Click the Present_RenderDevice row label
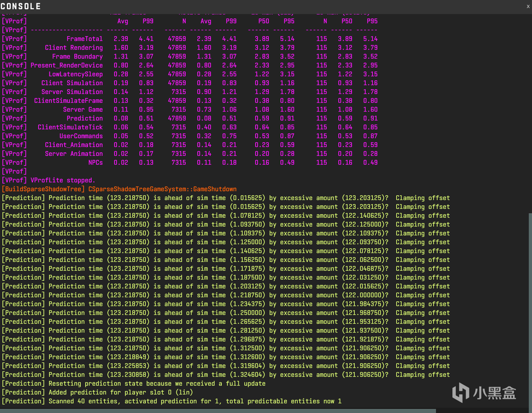 pos(67,65)
